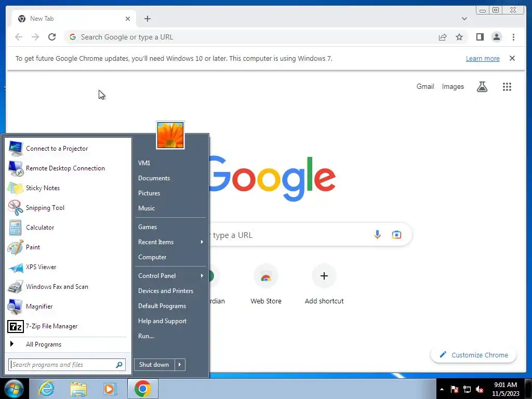Expand Control Panel submenu arrow
The image size is (532, 399).
(x=202, y=275)
